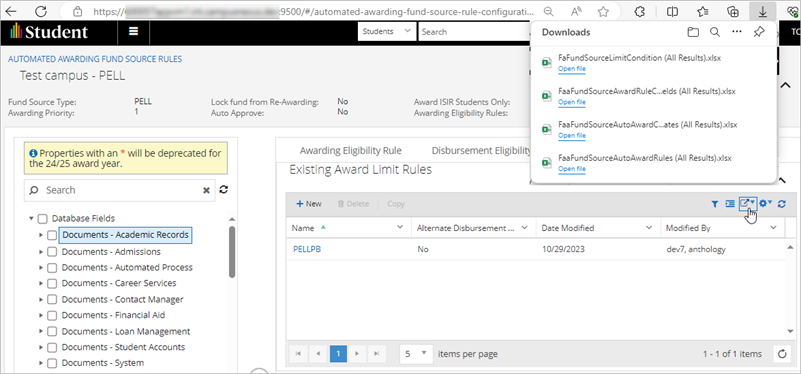Check Documents - Admissions checkbox
801x374 pixels.
[52, 252]
